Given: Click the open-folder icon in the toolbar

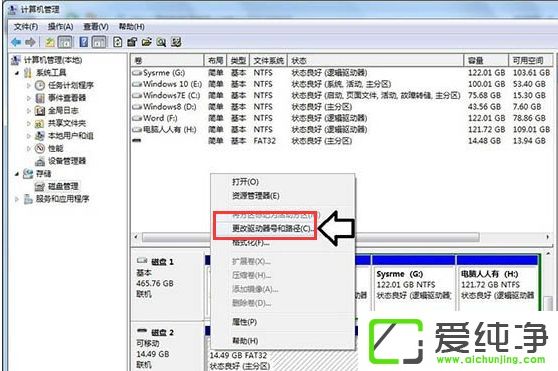Looking at the screenshot, I should pyautogui.click(x=147, y=42).
